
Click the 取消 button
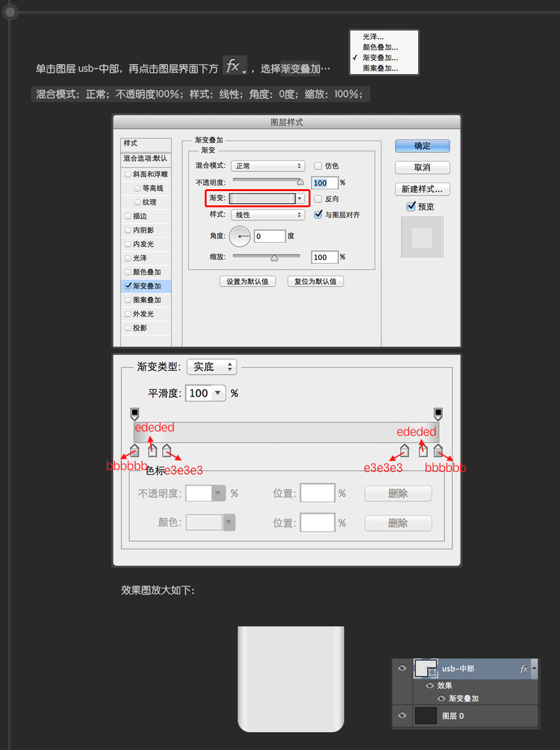point(422,167)
